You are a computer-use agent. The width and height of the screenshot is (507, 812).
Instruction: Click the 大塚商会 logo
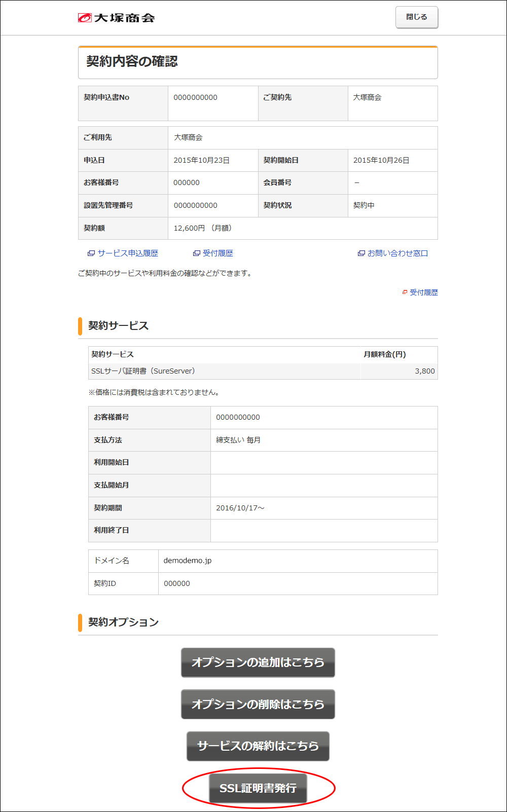[116, 18]
